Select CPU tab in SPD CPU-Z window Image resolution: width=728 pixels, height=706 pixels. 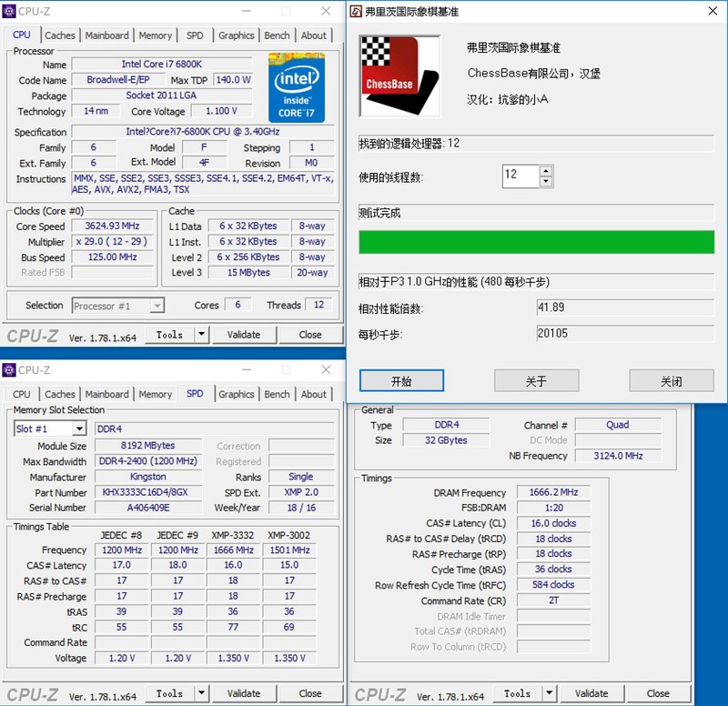pyautogui.click(x=21, y=394)
